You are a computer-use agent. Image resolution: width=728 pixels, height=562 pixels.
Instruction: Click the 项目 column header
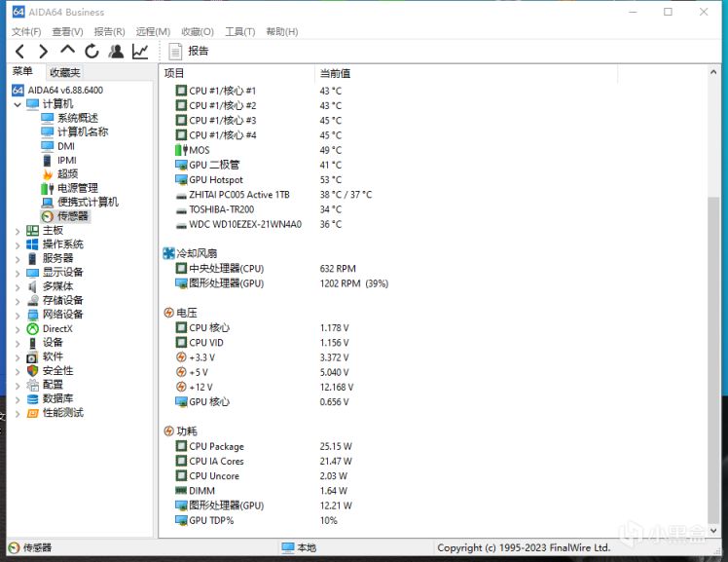(x=237, y=73)
